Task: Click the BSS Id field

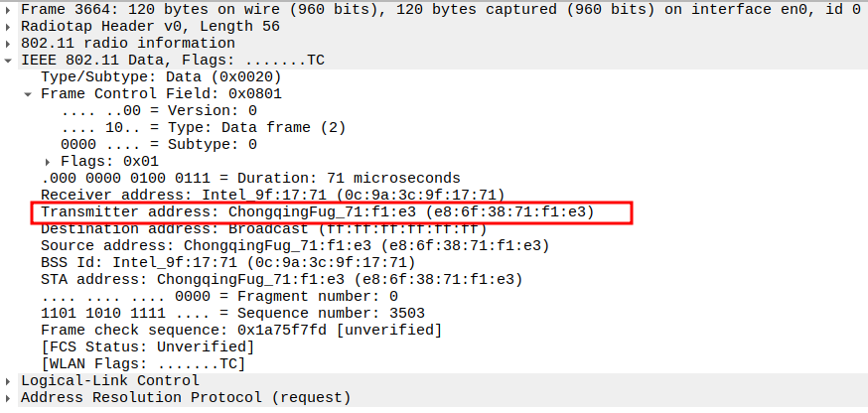Action: coord(226,262)
